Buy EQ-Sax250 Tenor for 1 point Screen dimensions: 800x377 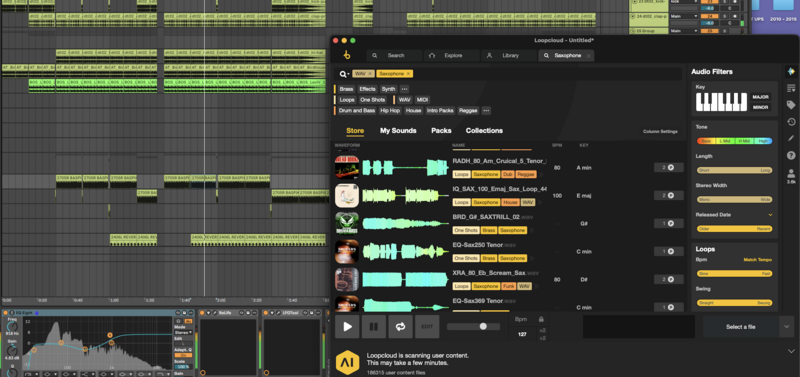pos(668,252)
